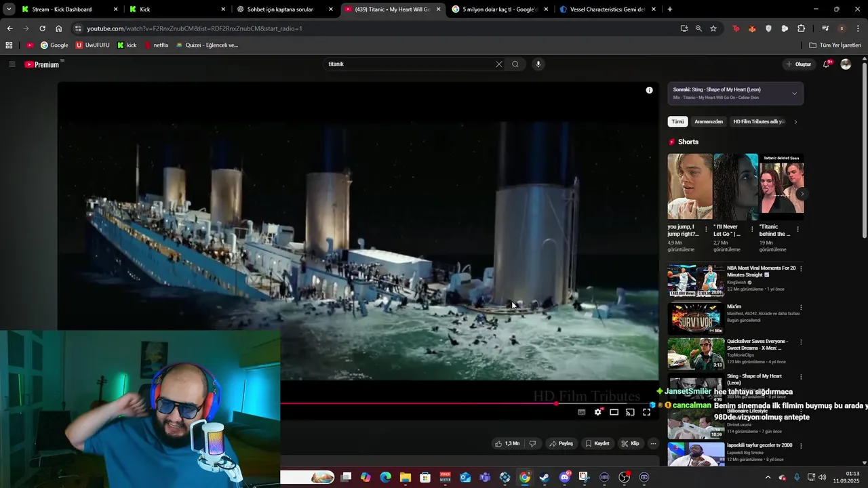868x488 pixels.
Task: Open new Chrome tab with plus
Action: [670, 9]
